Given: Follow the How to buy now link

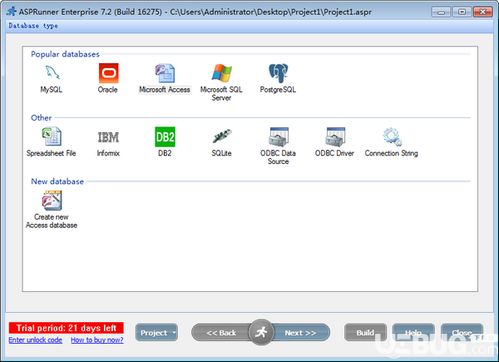Looking at the screenshot, I should (x=97, y=340).
